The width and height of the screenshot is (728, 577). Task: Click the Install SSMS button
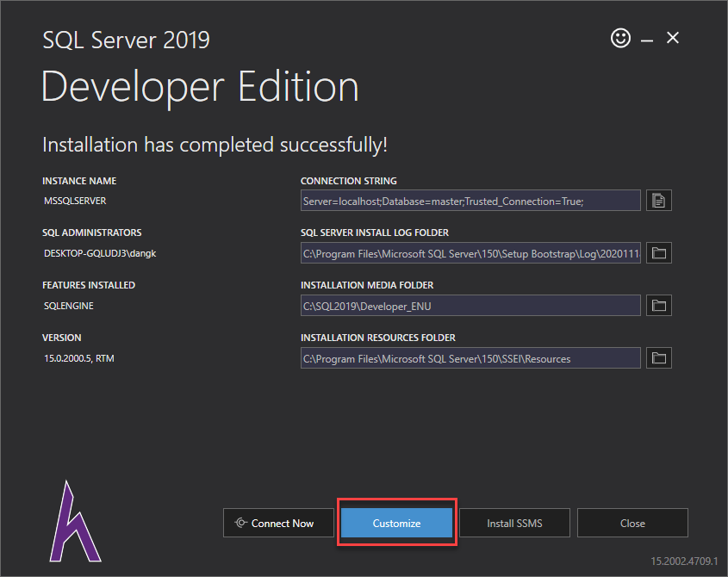point(514,523)
